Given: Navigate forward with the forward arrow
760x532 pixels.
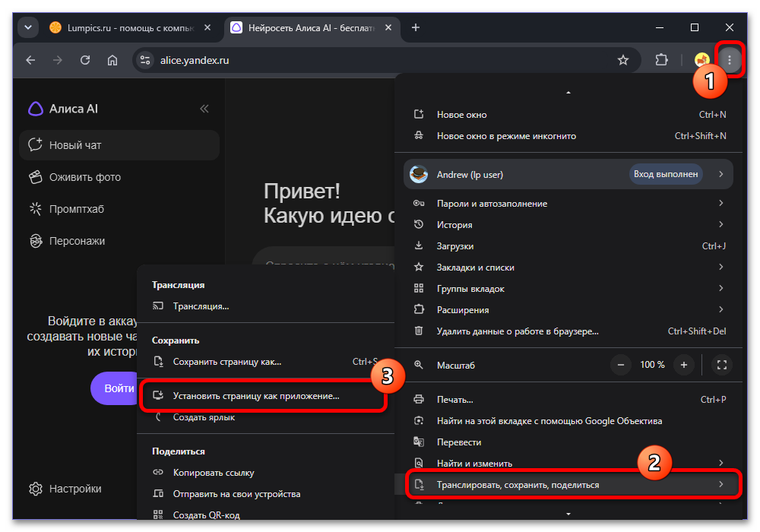Looking at the screenshot, I should point(58,60).
